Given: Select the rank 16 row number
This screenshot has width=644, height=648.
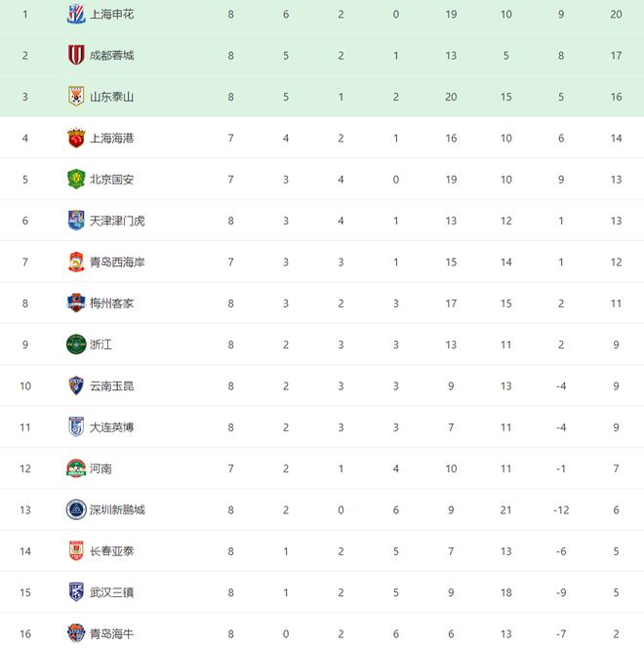Looking at the screenshot, I should pyautogui.click(x=25, y=634).
